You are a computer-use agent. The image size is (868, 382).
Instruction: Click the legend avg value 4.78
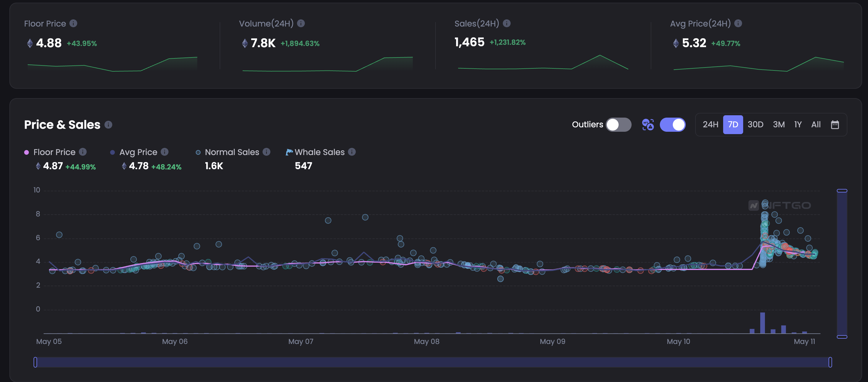tap(138, 166)
